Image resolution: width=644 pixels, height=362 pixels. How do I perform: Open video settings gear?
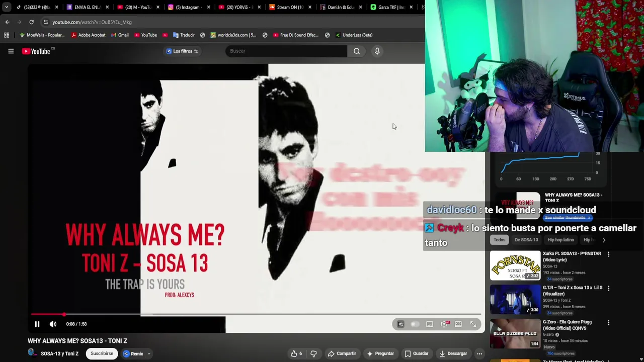pyautogui.click(x=444, y=324)
